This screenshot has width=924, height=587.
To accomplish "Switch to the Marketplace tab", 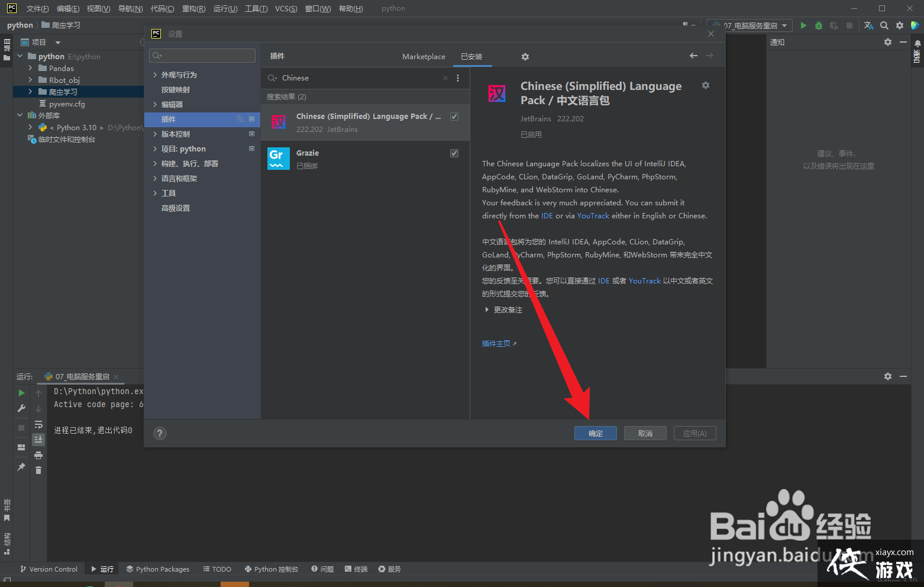I will (x=424, y=57).
